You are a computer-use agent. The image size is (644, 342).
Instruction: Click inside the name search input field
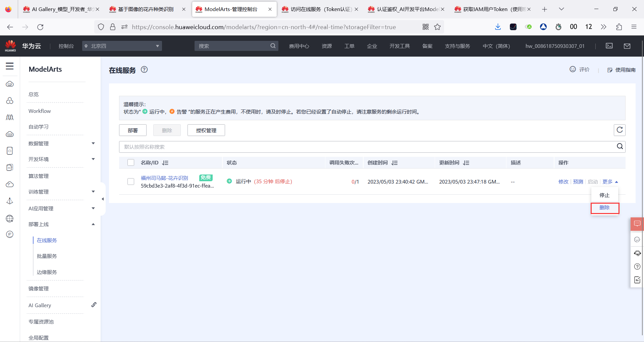click(302, 146)
